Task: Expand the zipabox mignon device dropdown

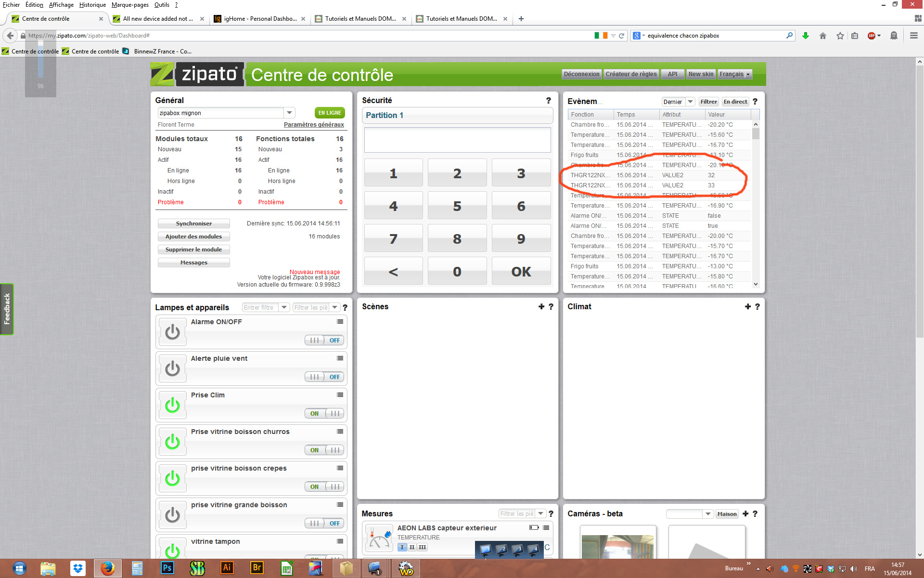Action: (x=289, y=113)
